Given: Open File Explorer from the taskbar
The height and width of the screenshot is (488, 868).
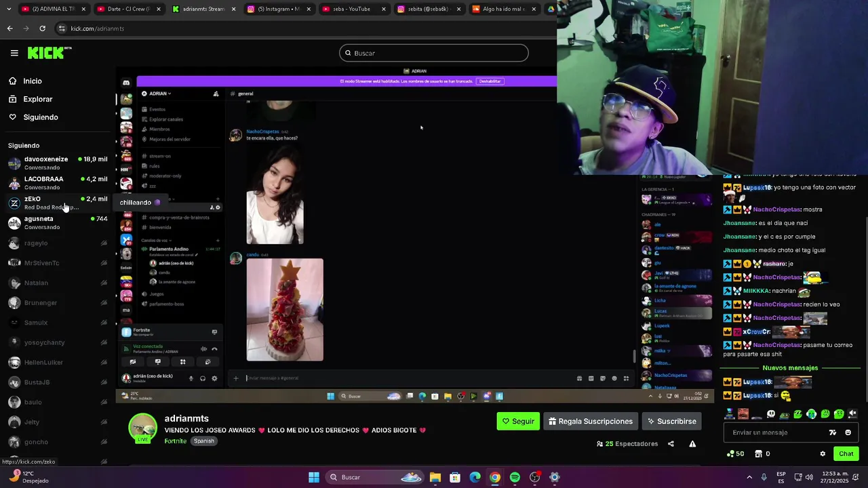Looking at the screenshot, I should (435, 477).
